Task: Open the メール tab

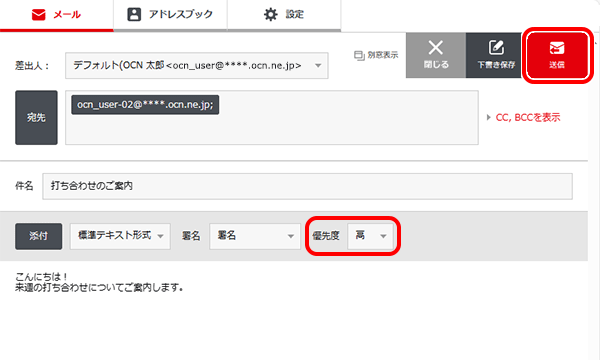Action: pyautogui.click(x=57, y=15)
